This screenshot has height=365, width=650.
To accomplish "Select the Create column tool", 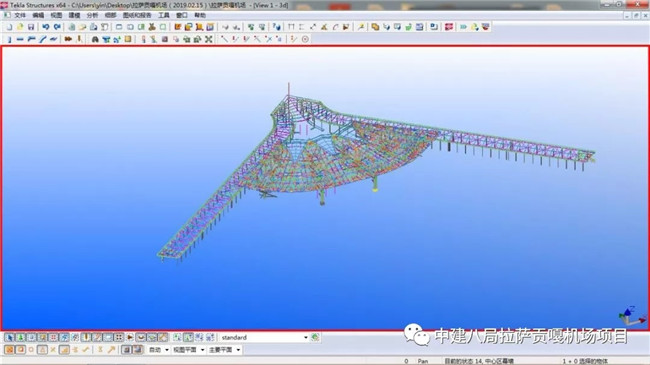I will 9,39.
